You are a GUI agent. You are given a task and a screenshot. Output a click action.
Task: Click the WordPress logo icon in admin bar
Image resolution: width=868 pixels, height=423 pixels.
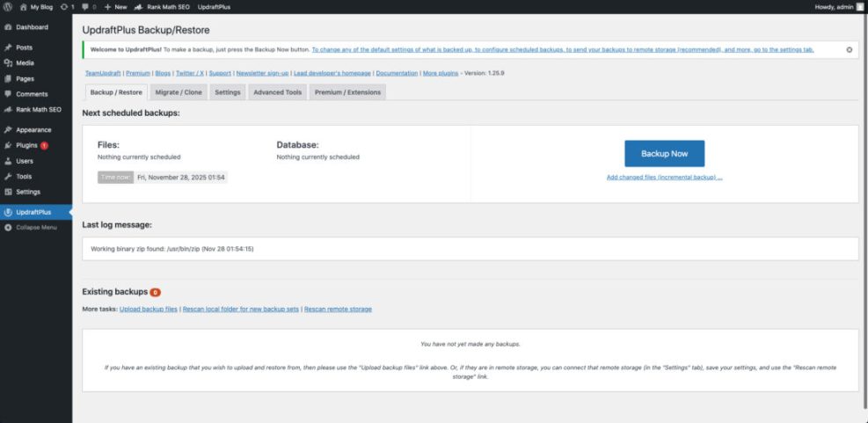coord(8,7)
